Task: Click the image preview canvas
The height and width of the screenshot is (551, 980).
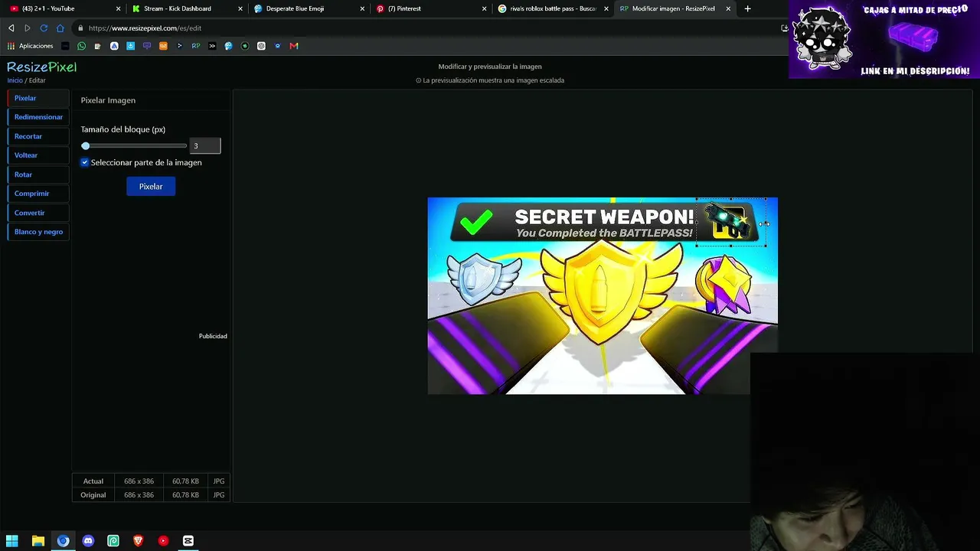Action: (603, 296)
